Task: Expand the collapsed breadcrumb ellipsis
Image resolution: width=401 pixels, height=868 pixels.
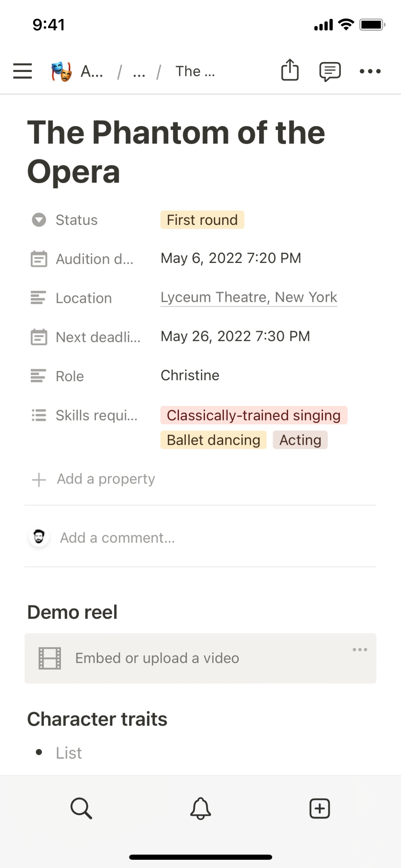Action: click(139, 72)
